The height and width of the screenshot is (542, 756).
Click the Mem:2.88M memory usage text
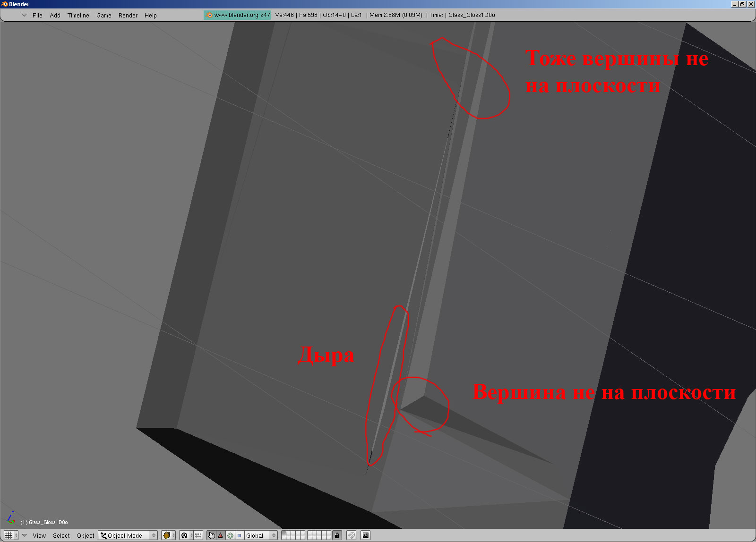396,15
